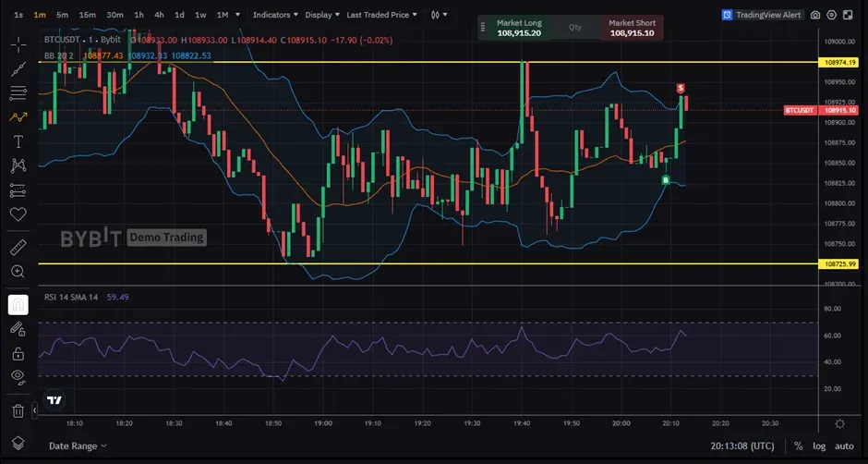868x464 pixels.
Task: Take a chart snapshot with camera icon
Action: point(814,15)
